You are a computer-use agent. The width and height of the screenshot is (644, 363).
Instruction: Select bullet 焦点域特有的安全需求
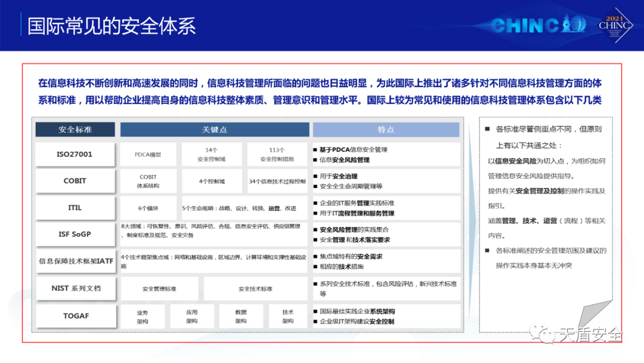[348, 256]
